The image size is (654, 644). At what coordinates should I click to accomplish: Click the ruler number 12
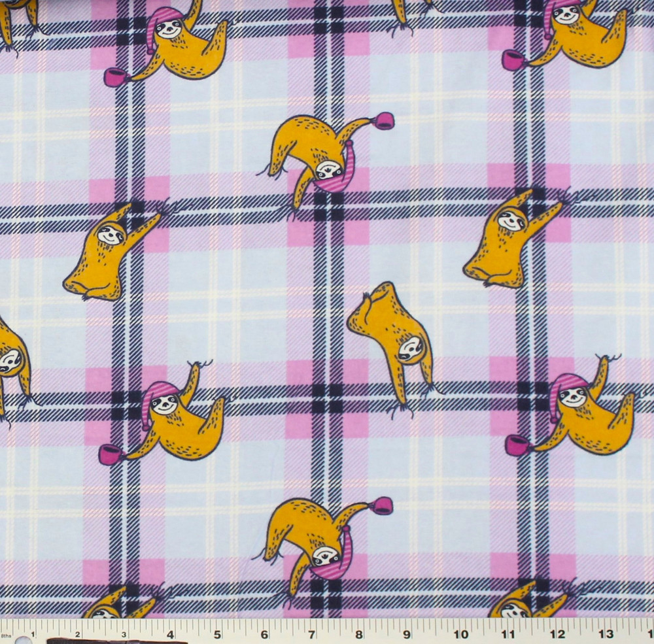[x=557, y=635]
